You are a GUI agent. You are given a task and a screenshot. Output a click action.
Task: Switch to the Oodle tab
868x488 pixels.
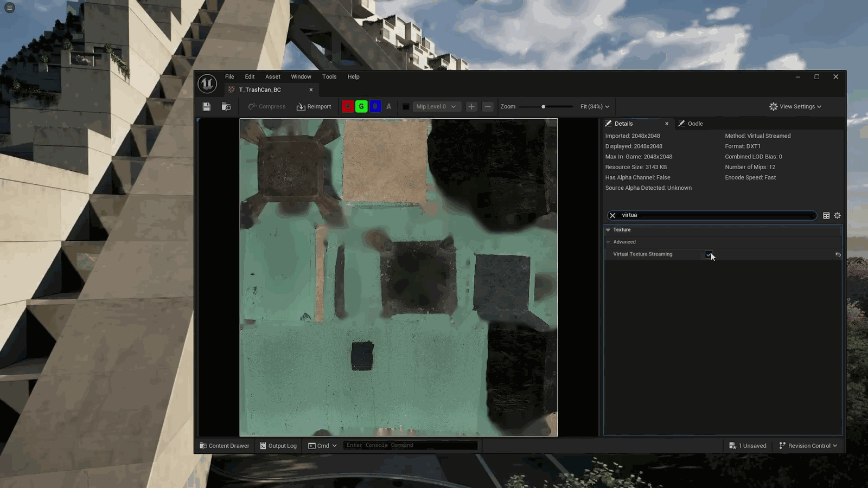pos(691,124)
